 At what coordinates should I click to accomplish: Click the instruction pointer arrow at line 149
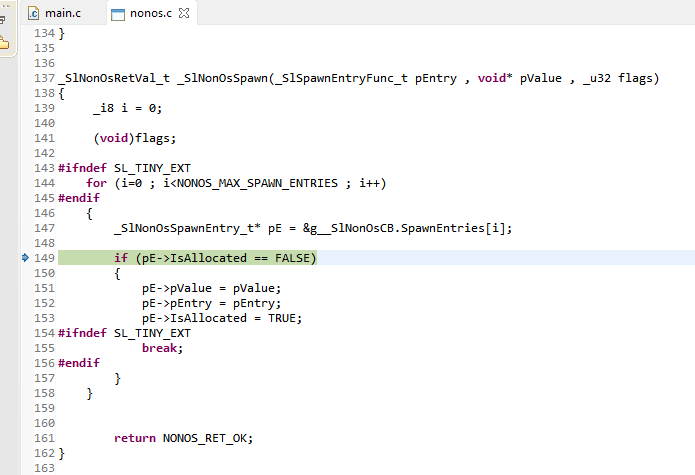pos(26,257)
